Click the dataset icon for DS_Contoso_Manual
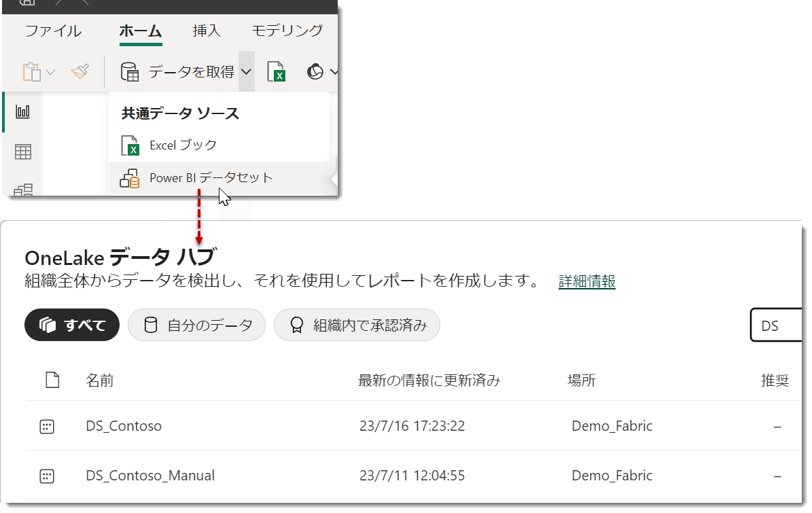This screenshot has width=812, height=513. click(x=47, y=476)
